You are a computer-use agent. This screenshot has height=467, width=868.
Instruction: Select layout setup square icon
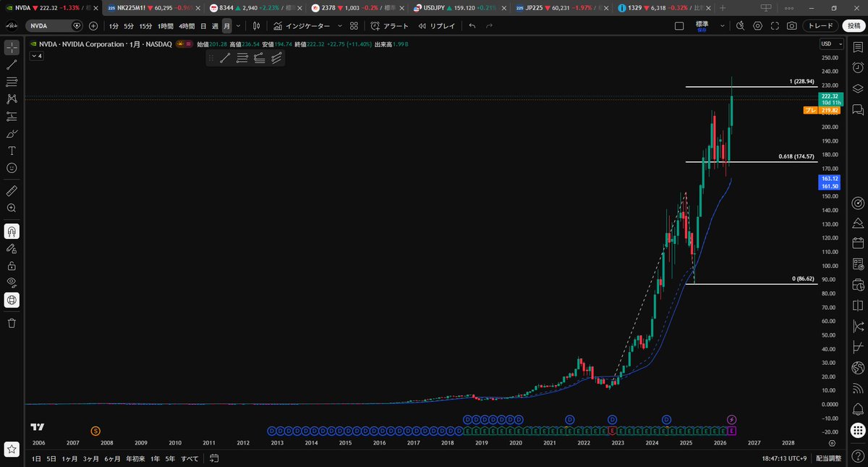pyautogui.click(x=679, y=25)
